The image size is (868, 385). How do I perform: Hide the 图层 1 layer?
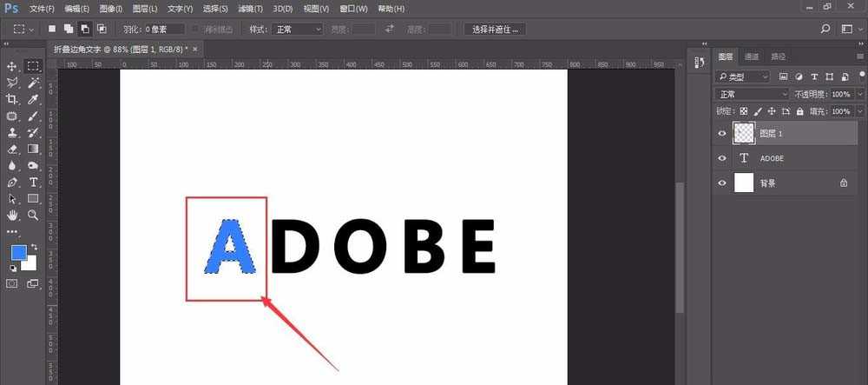(x=722, y=133)
